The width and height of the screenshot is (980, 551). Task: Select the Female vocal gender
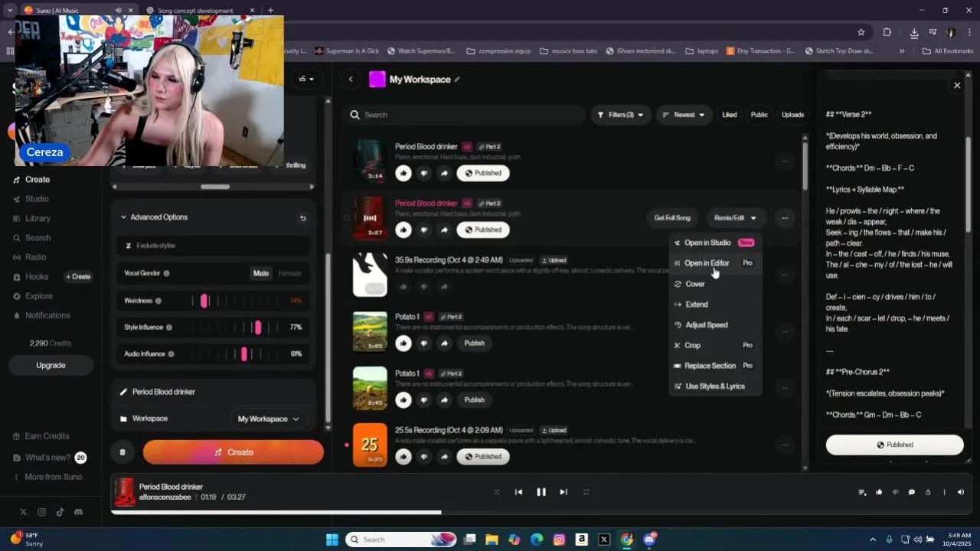coord(289,273)
